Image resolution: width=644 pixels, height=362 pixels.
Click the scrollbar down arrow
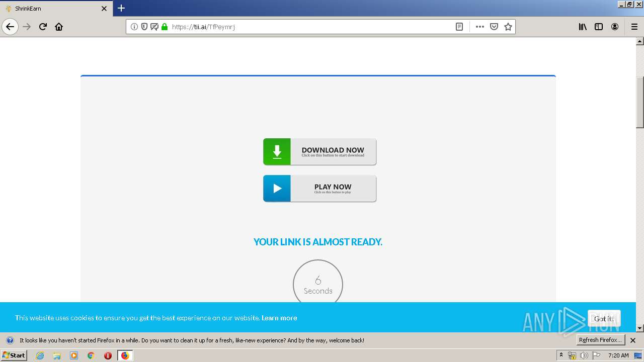640,328
